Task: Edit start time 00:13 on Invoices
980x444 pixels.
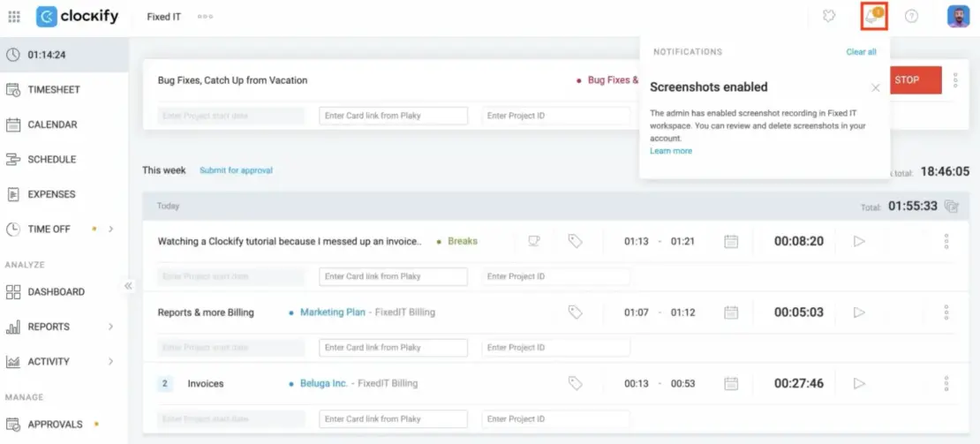Action: (x=637, y=383)
